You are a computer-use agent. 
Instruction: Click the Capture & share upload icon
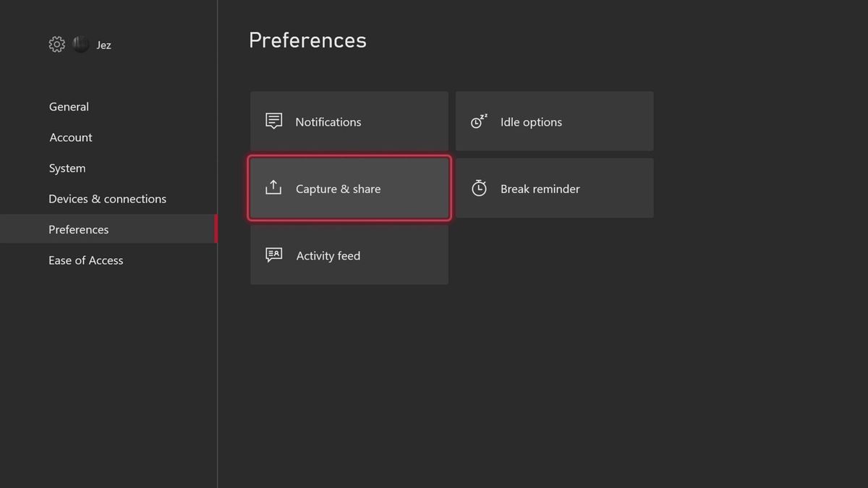pyautogui.click(x=273, y=187)
